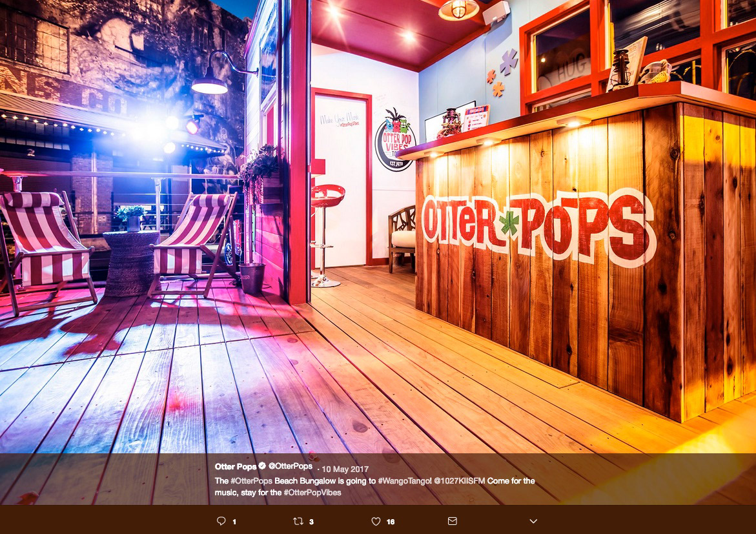Open the @OtterPops handle link
This screenshot has height=534, width=756.
pyautogui.click(x=291, y=466)
